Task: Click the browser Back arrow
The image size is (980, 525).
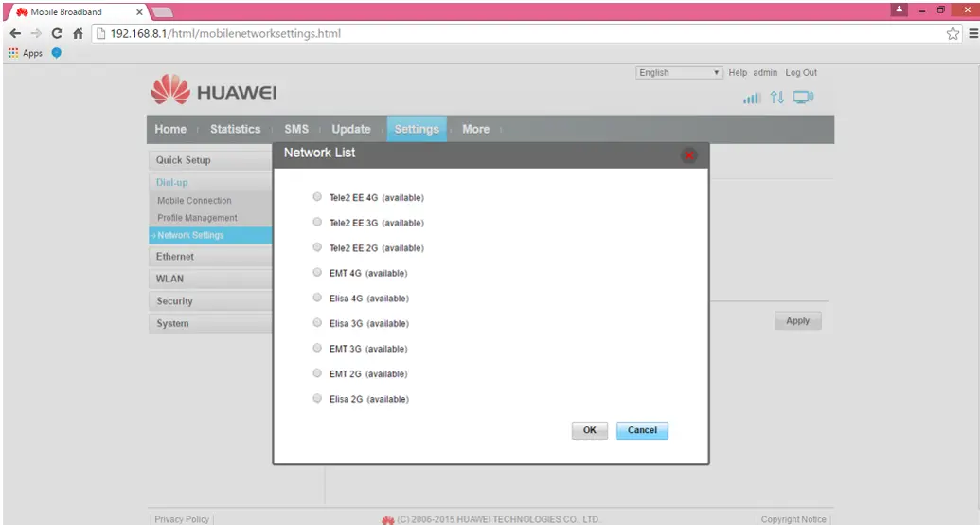Action: coord(15,34)
